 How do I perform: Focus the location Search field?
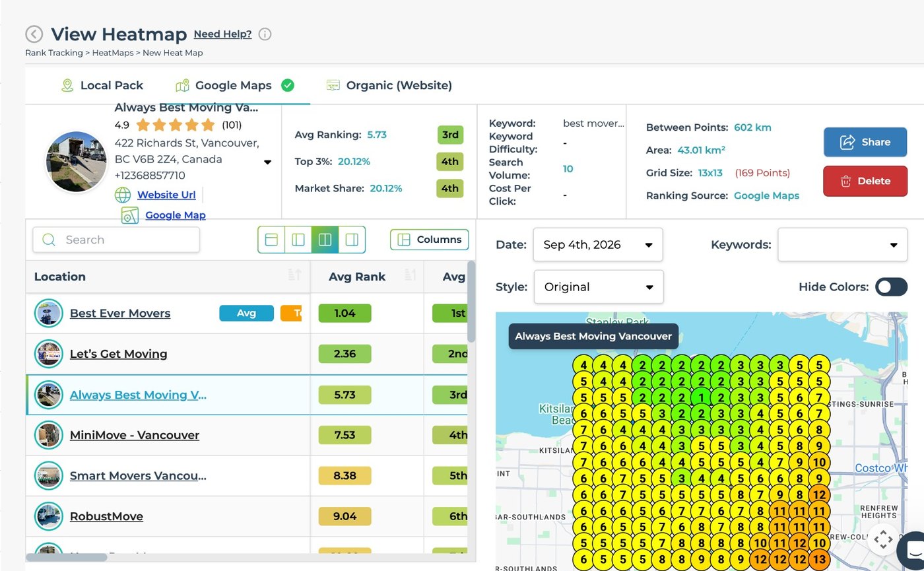[116, 240]
